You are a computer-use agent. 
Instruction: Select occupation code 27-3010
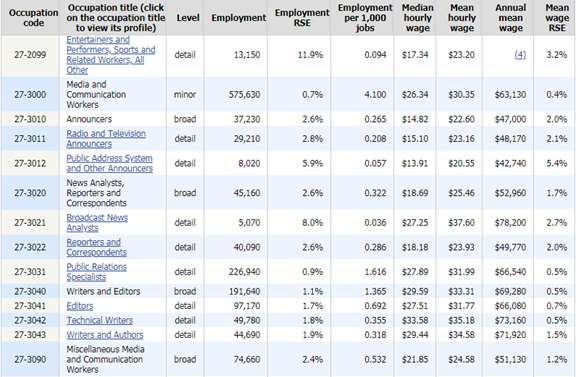30,119
